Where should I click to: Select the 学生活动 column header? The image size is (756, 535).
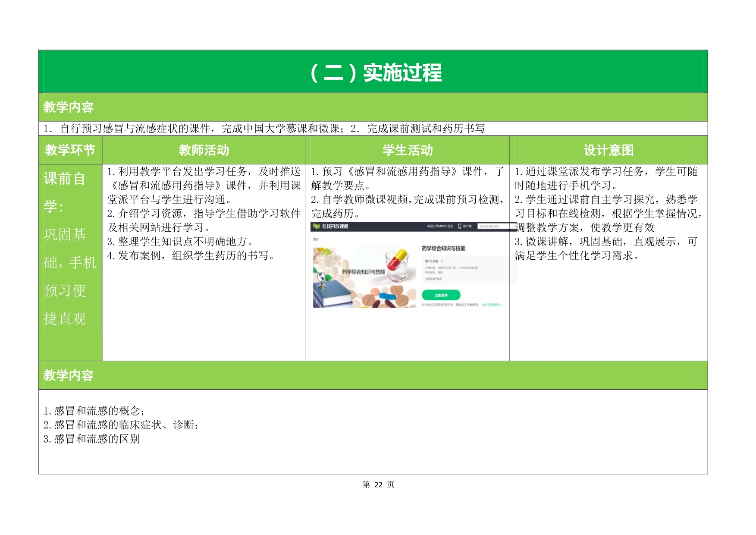coord(408,150)
